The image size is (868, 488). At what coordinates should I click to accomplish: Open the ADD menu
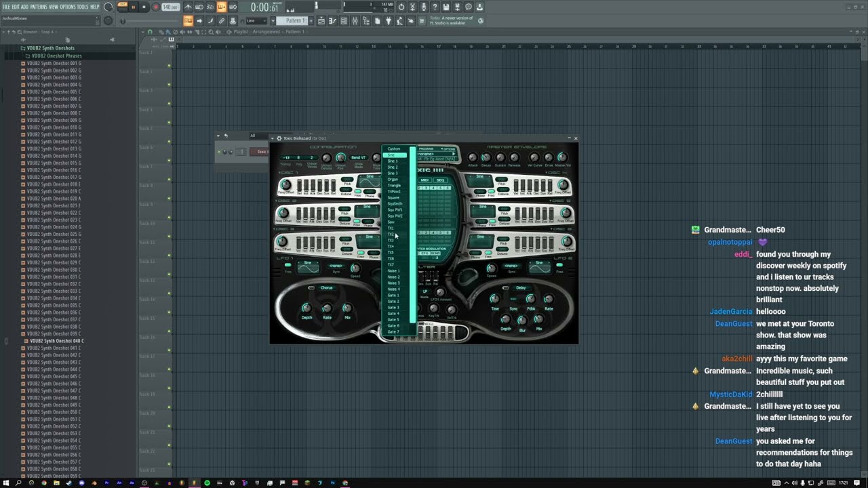tap(24, 7)
